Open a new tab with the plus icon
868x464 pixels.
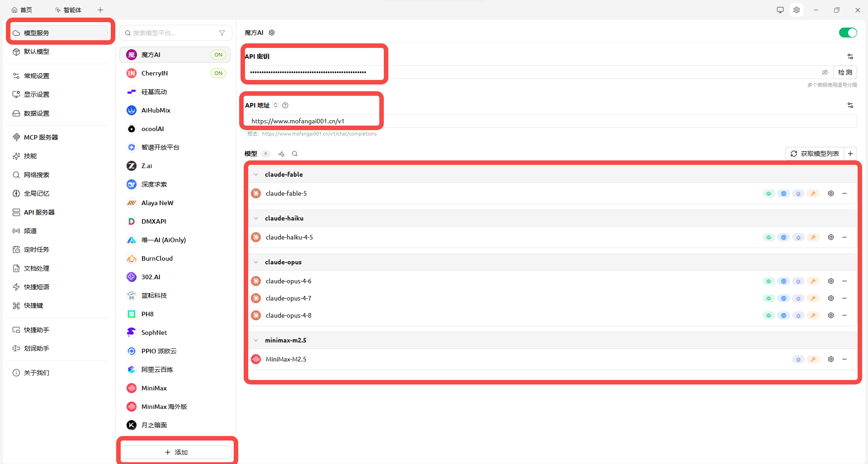tap(100, 10)
